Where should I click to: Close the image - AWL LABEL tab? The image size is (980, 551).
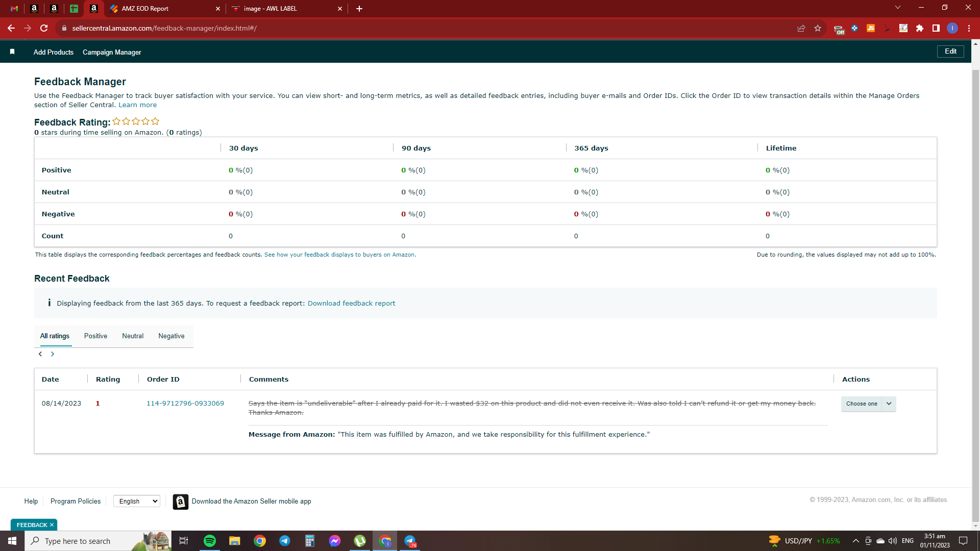pyautogui.click(x=340, y=9)
